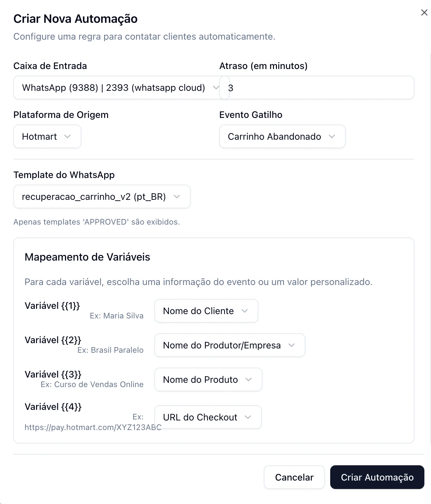This screenshot has width=431, height=504.
Task: Click the chevron next to Nome do Produtor/Empresa
Action: (x=292, y=345)
